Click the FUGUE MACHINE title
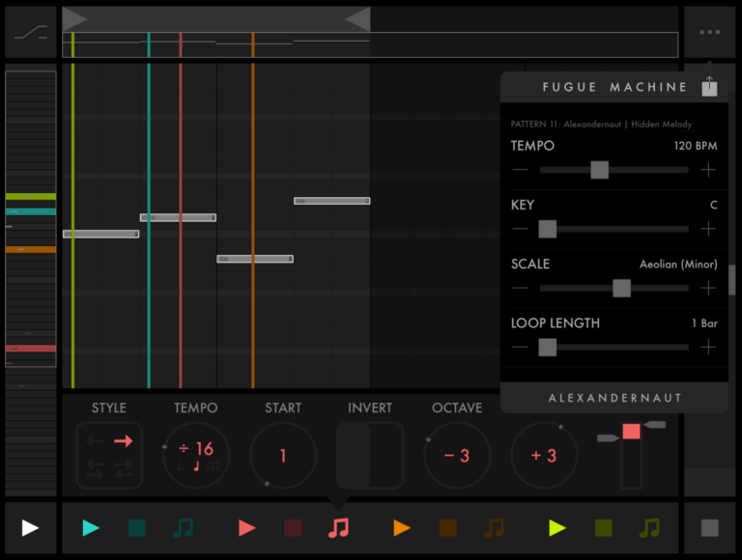The width and height of the screenshot is (742, 560). point(614,87)
